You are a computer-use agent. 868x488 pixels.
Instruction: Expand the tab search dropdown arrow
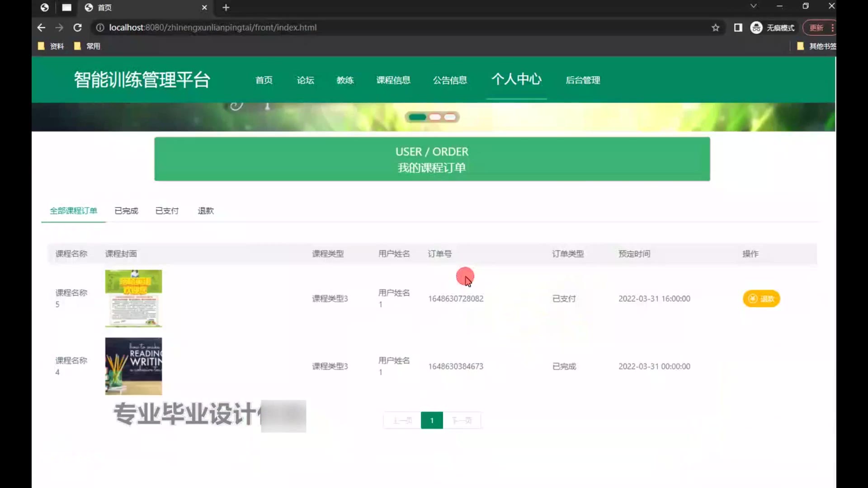tap(753, 6)
